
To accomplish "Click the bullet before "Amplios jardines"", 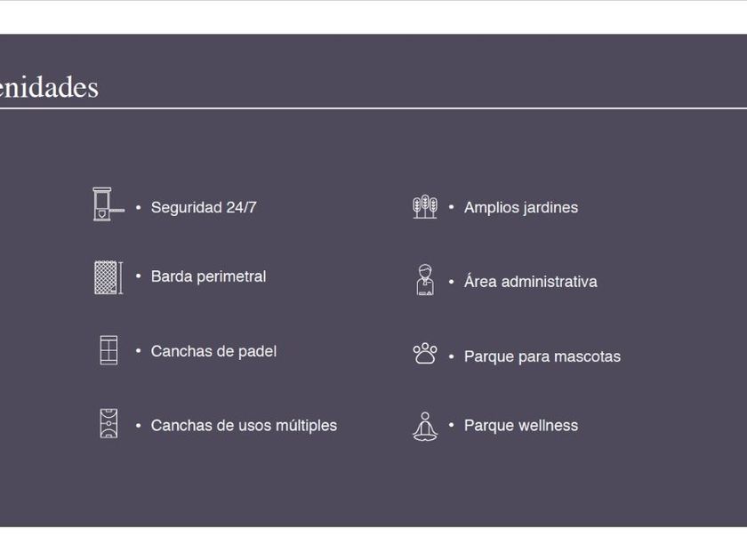I will click(x=452, y=207).
